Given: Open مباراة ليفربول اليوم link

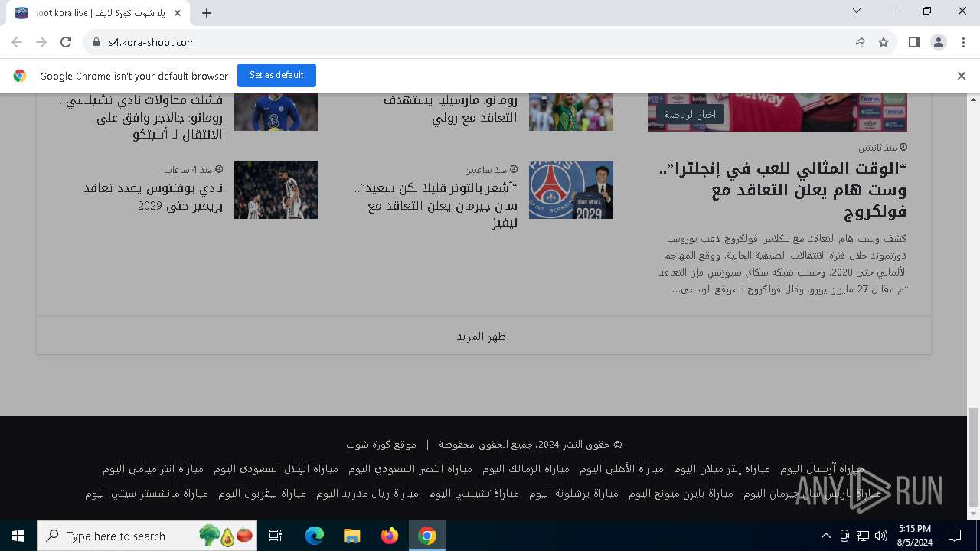Looking at the screenshot, I should coord(262,494).
